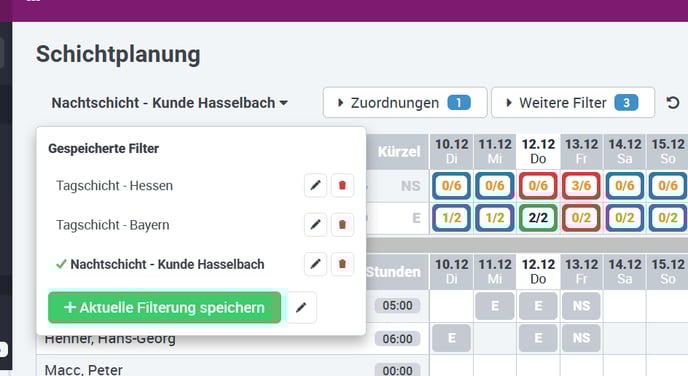Click the 2/2 E staffing box on 12.12
The width and height of the screenshot is (688, 376).
click(538, 218)
